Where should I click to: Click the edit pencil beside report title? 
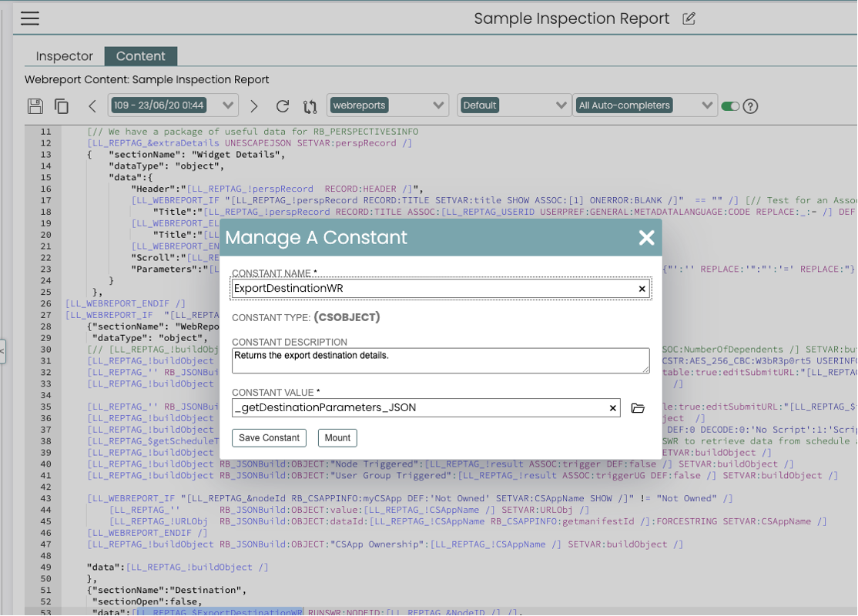click(x=689, y=18)
